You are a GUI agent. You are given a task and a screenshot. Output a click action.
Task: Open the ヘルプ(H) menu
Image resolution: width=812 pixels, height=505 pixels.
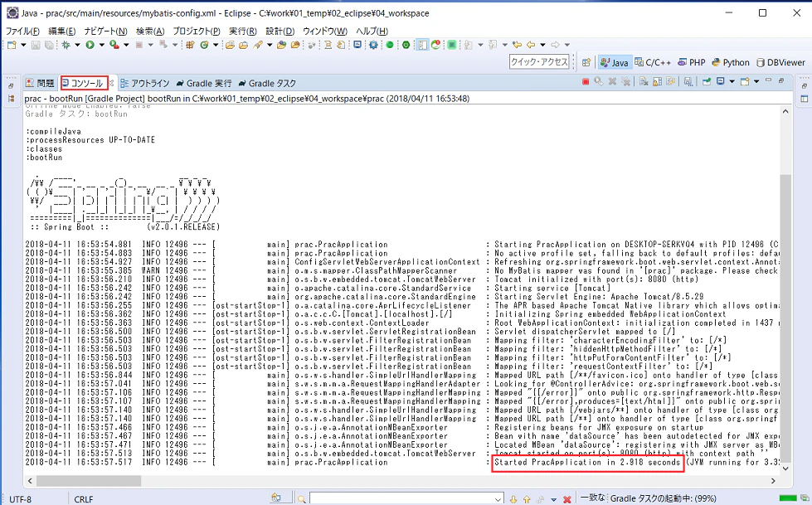tap(372, 31)
